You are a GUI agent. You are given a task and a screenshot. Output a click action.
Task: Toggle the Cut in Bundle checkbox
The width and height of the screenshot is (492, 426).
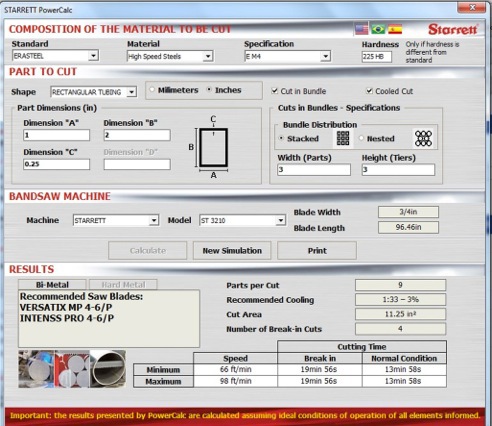(x=274, y=91)
